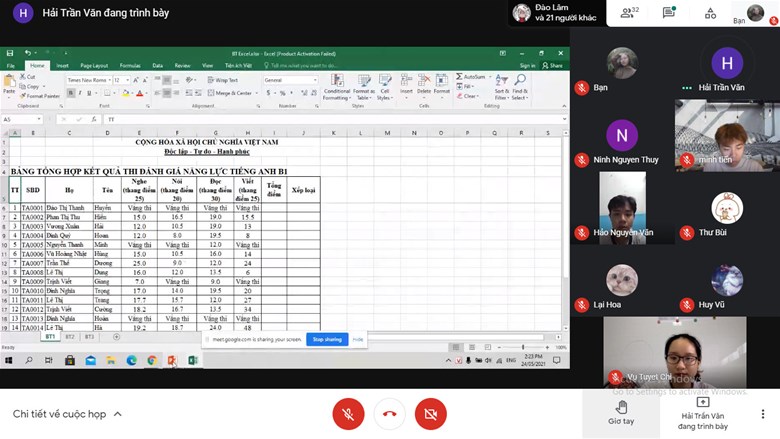This screenshot has height=439, width=780.
Task: Click Sign in link in Excel
Action: (527, 66)
